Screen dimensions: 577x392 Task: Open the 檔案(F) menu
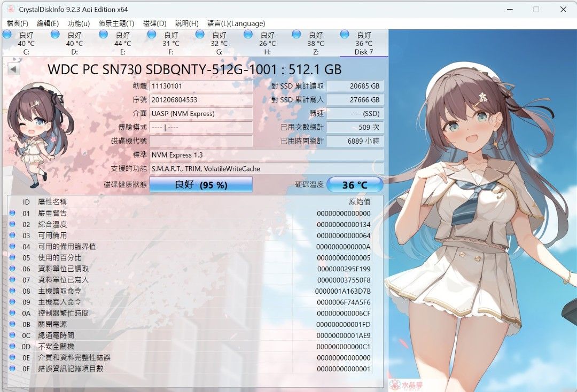click(17, 23)
